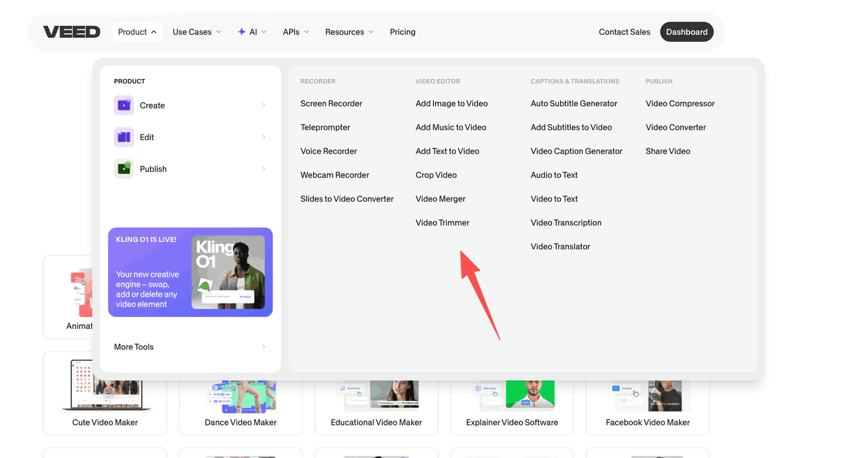Expand More Tools submenu arrow

(x=263, y=347)
